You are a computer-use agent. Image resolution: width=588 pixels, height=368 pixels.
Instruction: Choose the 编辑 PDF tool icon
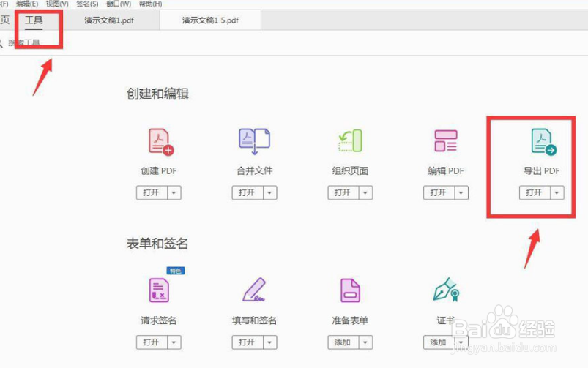pos(445,140)
